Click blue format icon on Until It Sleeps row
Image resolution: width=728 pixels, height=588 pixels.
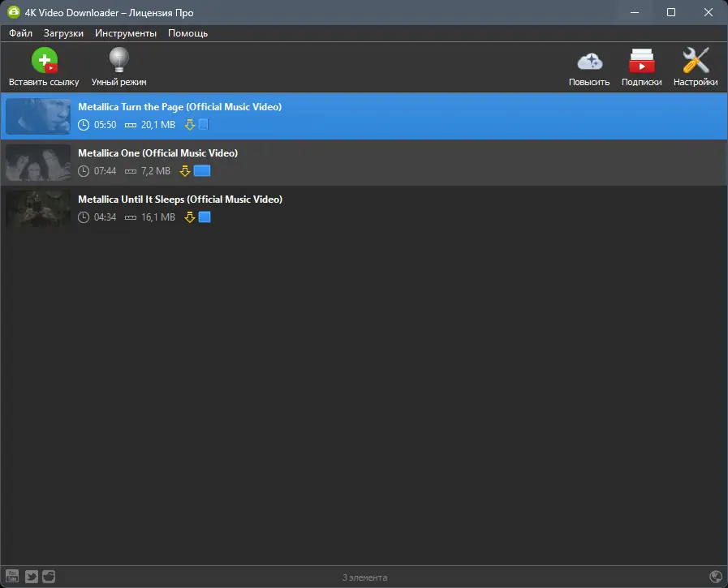click(205, 217)
